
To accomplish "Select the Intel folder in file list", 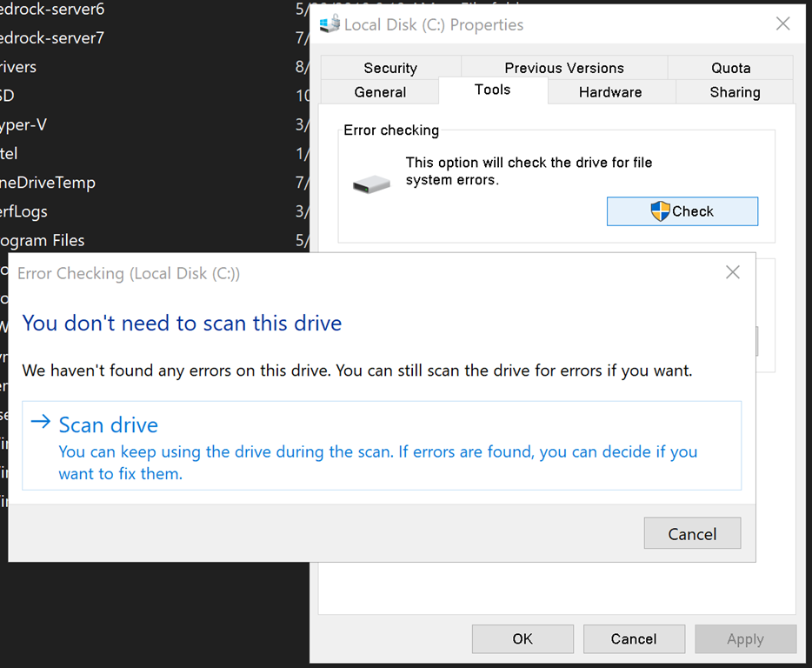I will click(x=9, y=154).
